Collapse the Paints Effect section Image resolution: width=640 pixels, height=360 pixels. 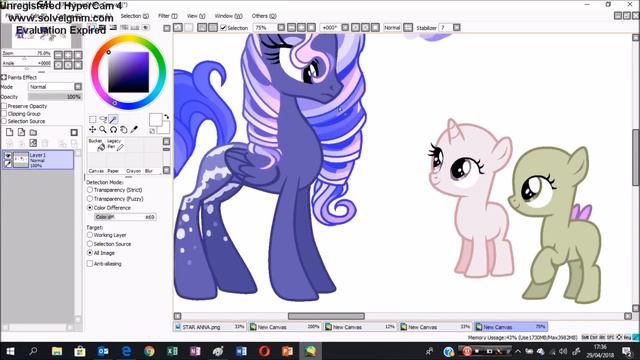4,77
